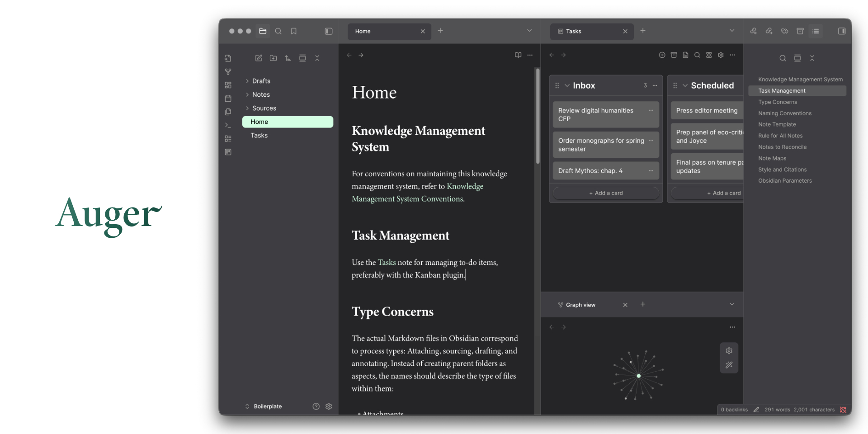Open the search pane in left sidebar
The height and width of the screenshot is (434, 868).
(x=278, y=31)
